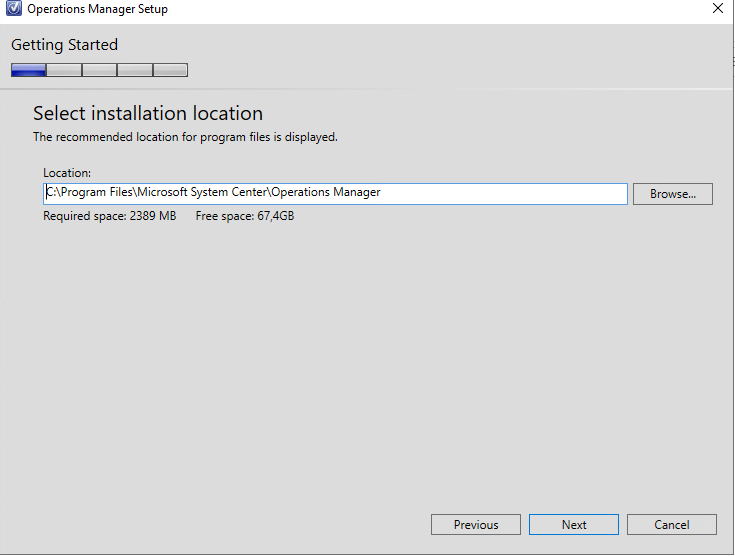
Task: Close the Operations Manager Setup window
Action: click(718, 8)
